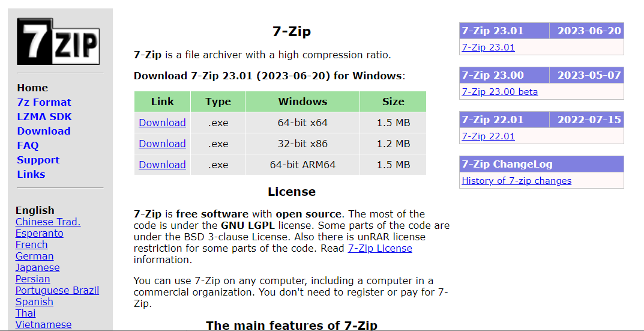Open the Support page
644x331 pixels.
pyautogui.click(x=38, y=160)
